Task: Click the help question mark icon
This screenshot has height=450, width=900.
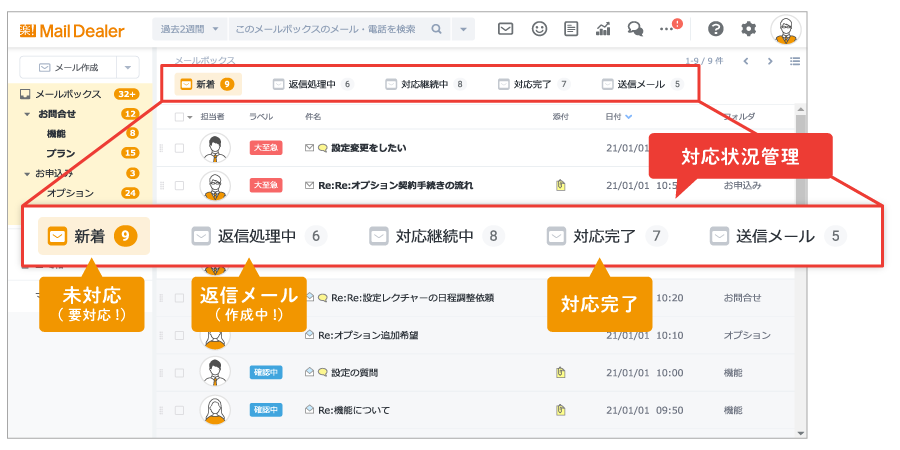Action: [x=715, y=29]
